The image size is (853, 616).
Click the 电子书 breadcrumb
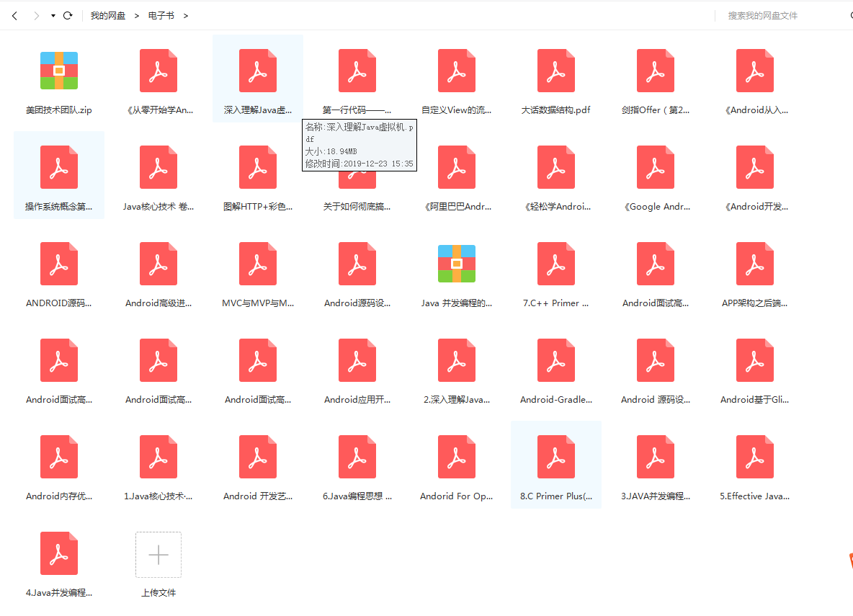pyautogui.click(x=161, y=16)
